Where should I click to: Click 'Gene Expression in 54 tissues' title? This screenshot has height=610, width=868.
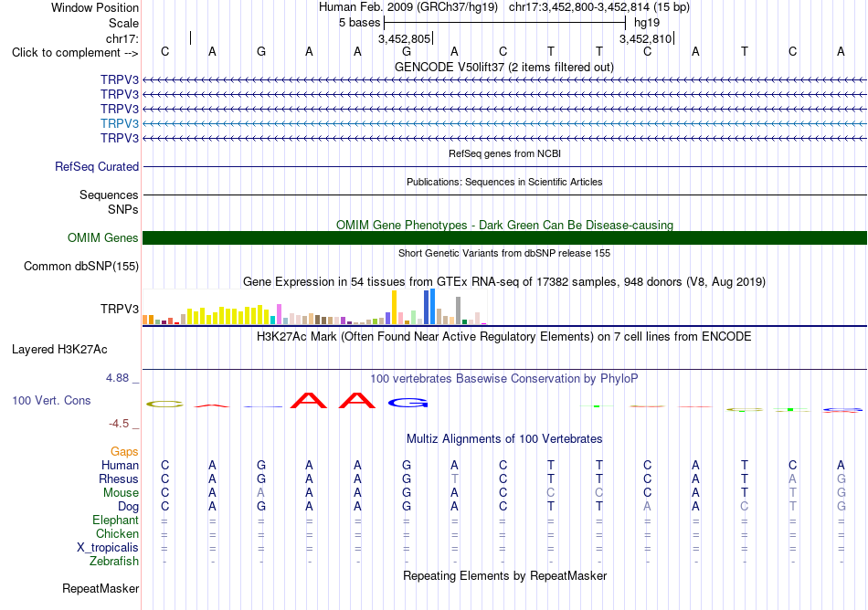(x=504, y=281)
